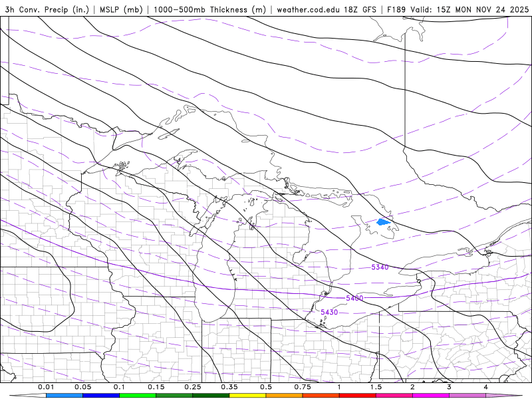Click the 5400 thickness contour label
Viewport: 532px width, 399px height.
pos(354,298)
